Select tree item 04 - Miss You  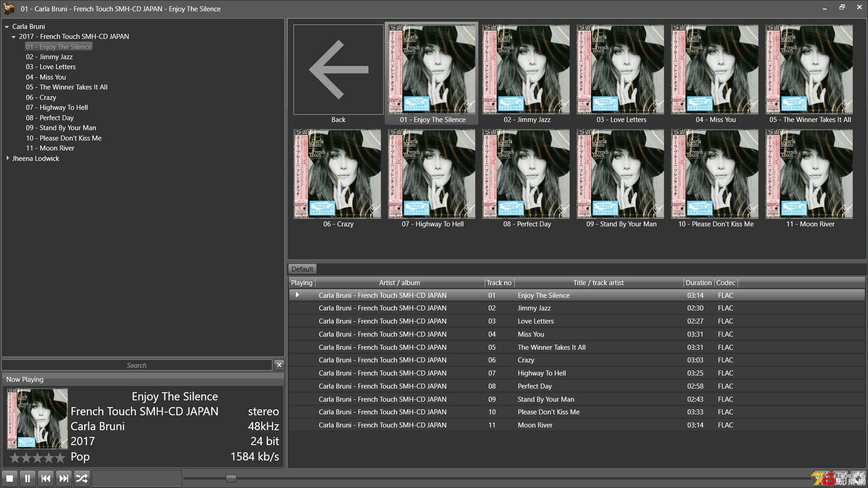46,77
